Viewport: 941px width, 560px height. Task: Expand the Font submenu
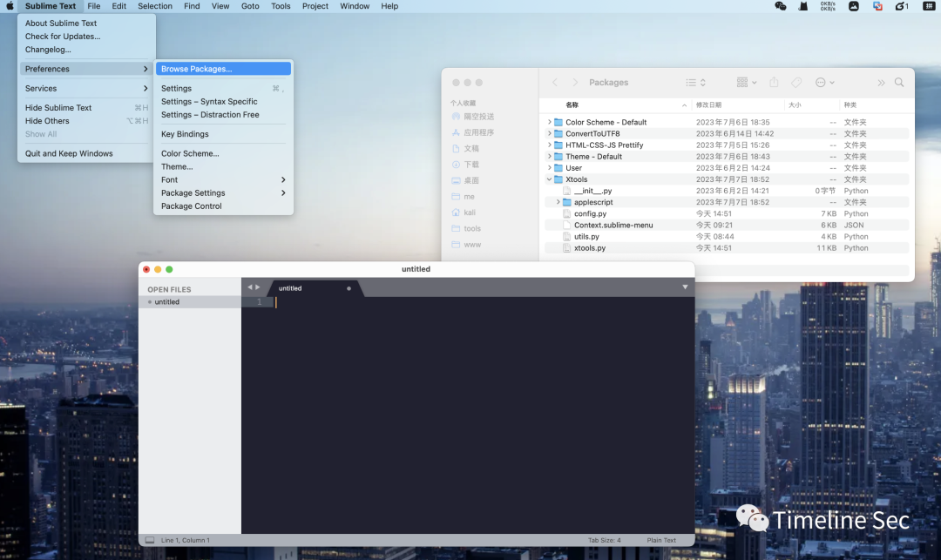coord(223,179)
